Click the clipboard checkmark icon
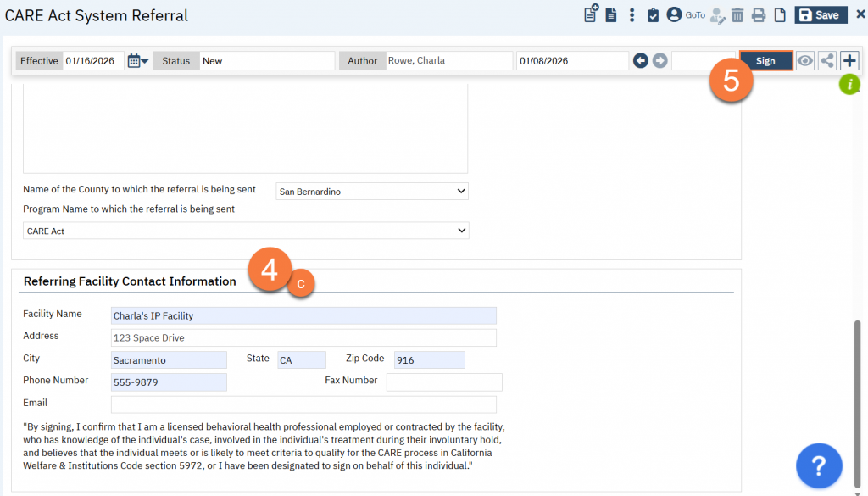The width and height of the screenshot is (868, 496). 653,15
